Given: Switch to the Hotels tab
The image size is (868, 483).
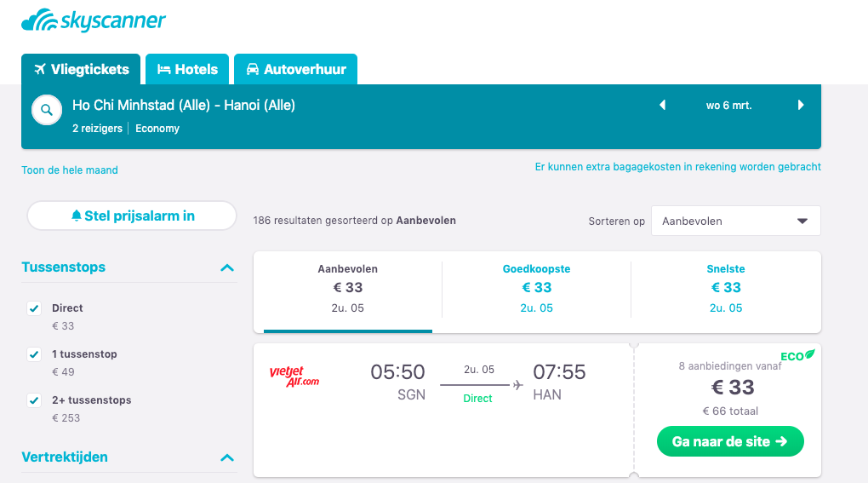Looking at the screenshot, I should click(187, 70).
